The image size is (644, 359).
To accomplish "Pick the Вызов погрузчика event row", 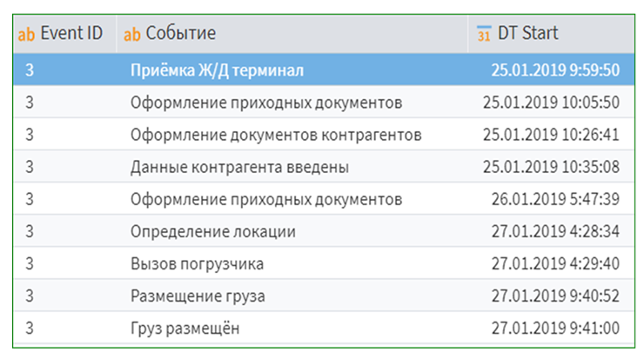I will [197, 263].
